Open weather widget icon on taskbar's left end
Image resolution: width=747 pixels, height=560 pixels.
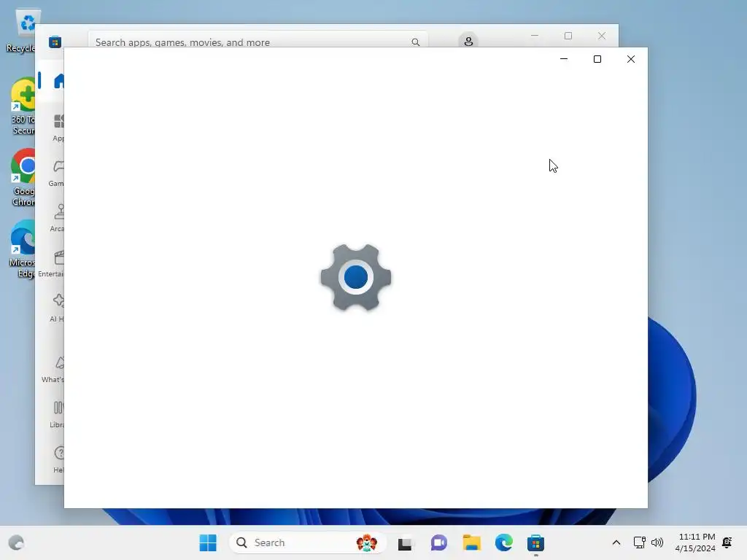click(x=16, y=542)
